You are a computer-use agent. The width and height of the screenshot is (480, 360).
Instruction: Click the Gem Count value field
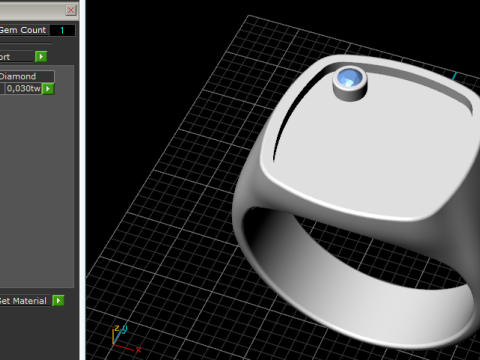click(62, 30)
